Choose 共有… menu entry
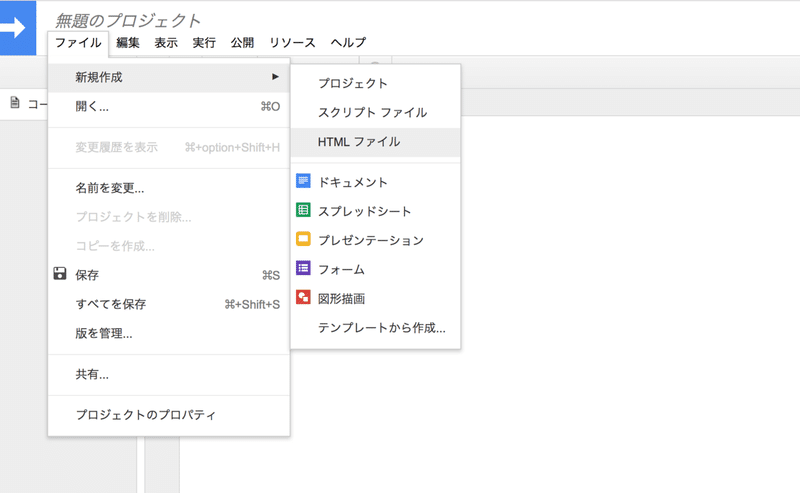The image size is (800, 493). tap(169, 375)
